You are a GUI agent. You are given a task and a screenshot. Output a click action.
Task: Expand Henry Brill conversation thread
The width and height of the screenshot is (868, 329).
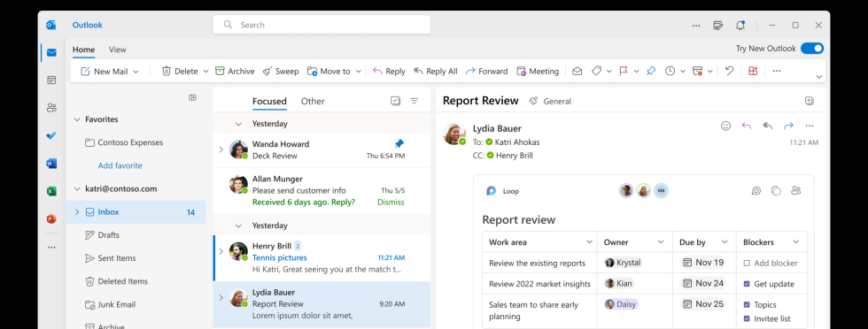click(221, 251)
